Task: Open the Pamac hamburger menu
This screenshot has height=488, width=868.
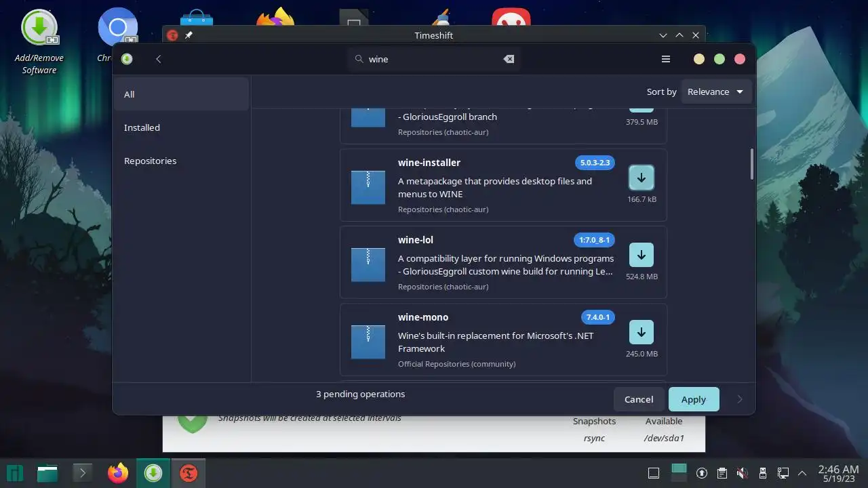Action: coord(666,59)
